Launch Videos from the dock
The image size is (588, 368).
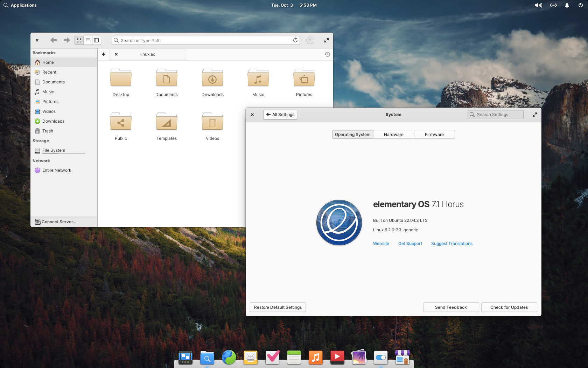(337, 357)
